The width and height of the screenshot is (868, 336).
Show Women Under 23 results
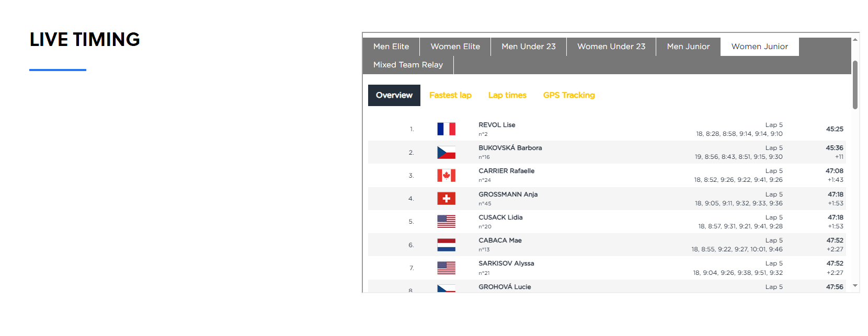(611, 47)
